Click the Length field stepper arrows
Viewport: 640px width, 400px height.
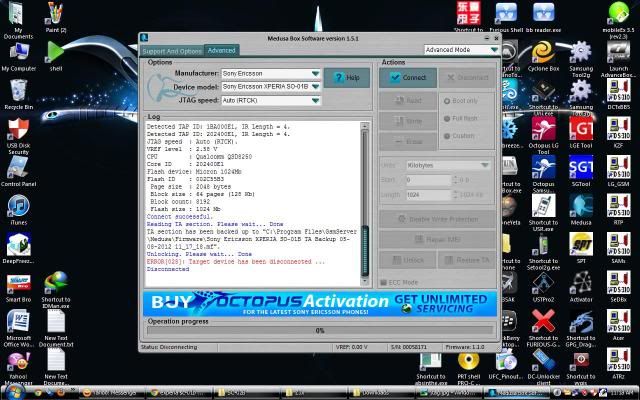[455, 195]
